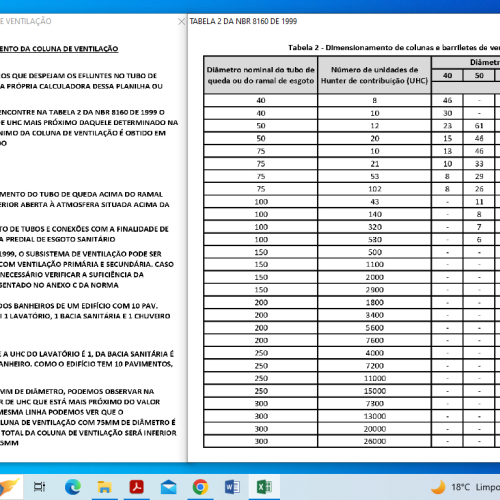500x500 pixels.
Task: Select UHC cell with value 7200
Action: [x=374, y=366]
